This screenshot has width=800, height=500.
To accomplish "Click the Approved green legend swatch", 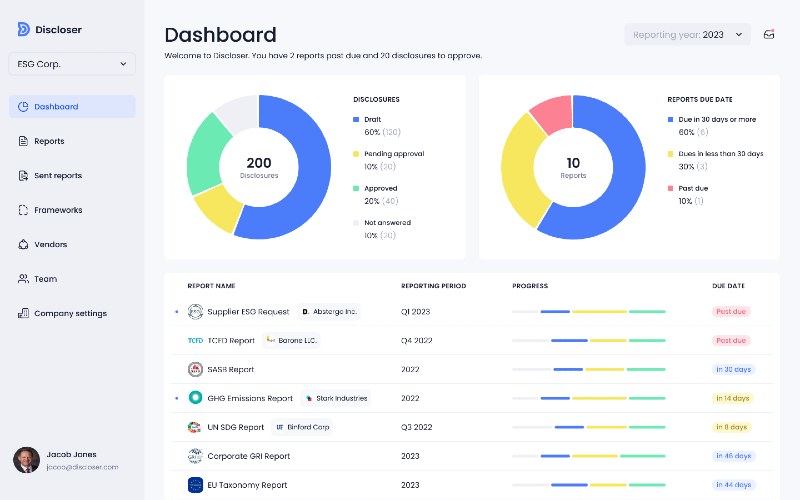I will [356, 188].
